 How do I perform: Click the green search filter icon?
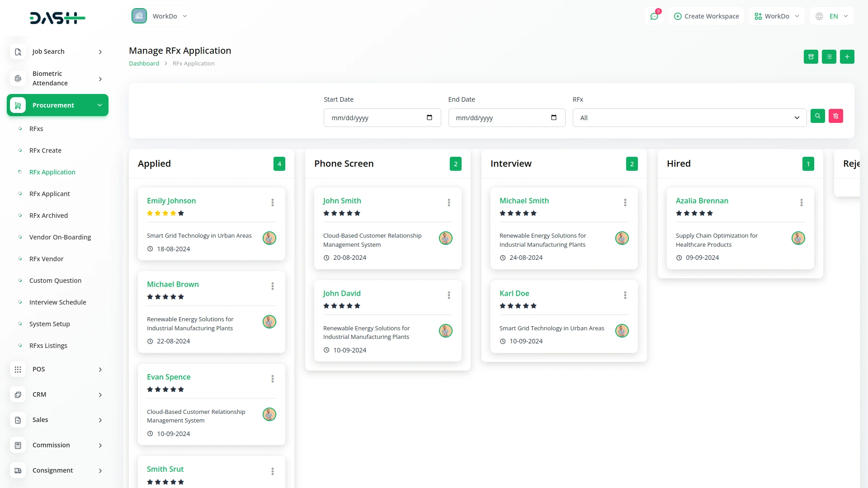(x=817, y=116)
